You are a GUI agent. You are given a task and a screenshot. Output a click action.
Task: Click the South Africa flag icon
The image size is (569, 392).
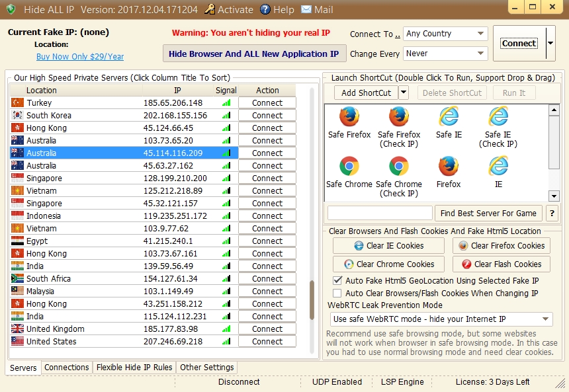coord(17,278)
